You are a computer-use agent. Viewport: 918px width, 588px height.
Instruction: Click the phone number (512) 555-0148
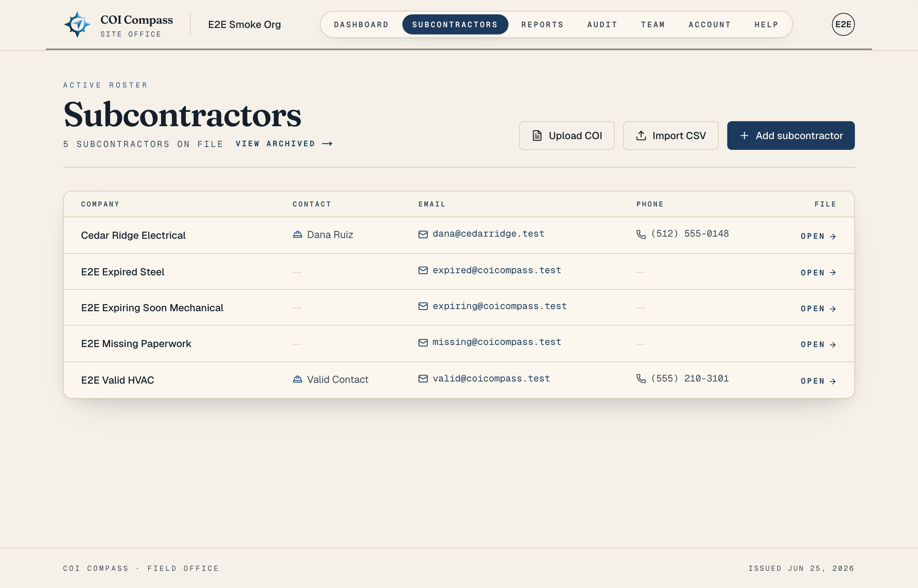tap(690, 234)
